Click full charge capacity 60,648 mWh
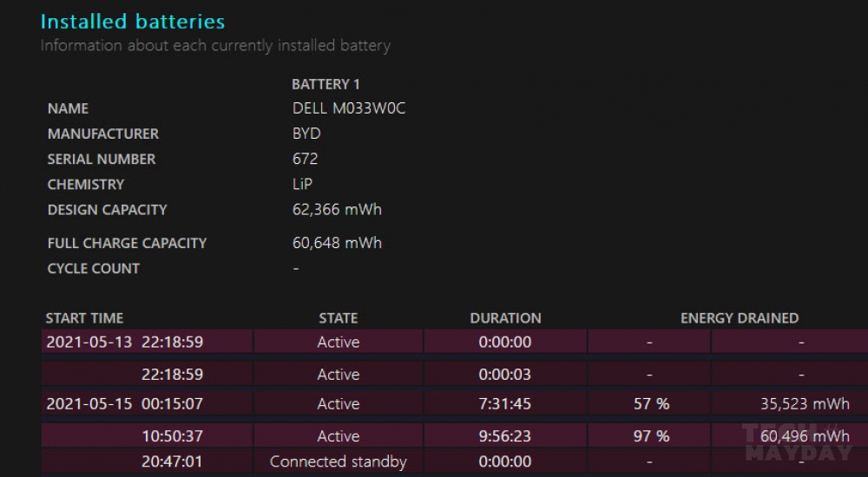Screen dimensions: 868x477 coord(337,243)
